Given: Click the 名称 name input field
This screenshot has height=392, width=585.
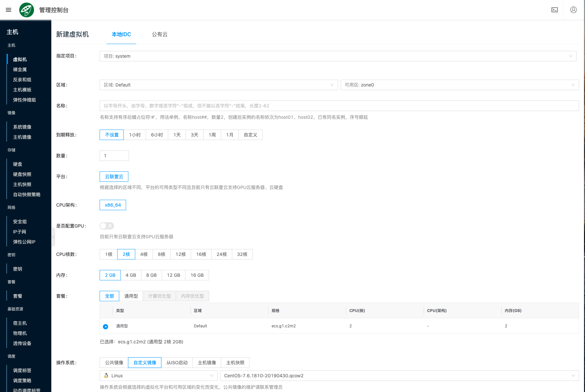Looking at the screenshot, I should pos(339,106).
